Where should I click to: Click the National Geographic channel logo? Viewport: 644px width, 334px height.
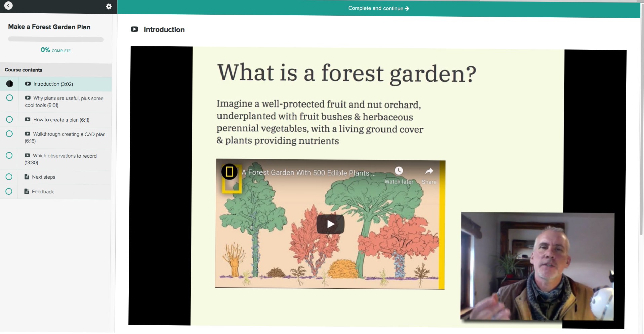pos(229,172)
